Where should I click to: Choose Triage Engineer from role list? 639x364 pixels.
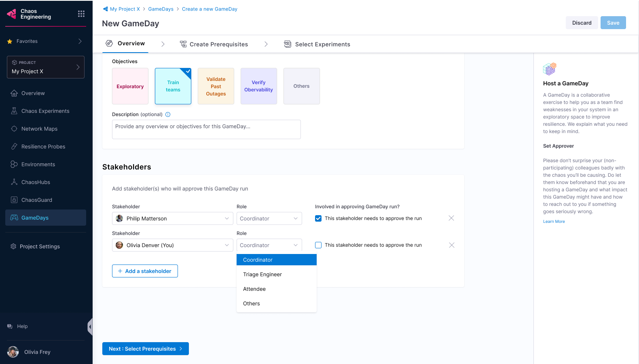tap(262, 274)
